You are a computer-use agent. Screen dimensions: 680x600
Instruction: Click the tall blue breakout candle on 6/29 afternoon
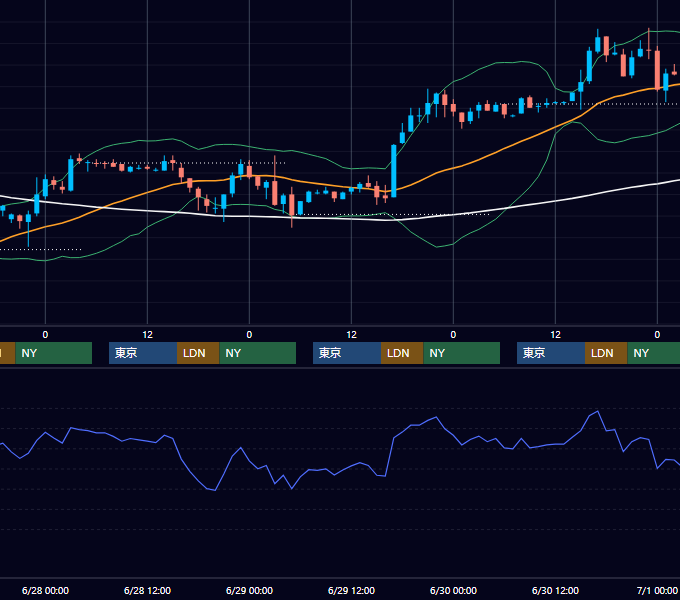pos(394,171)
